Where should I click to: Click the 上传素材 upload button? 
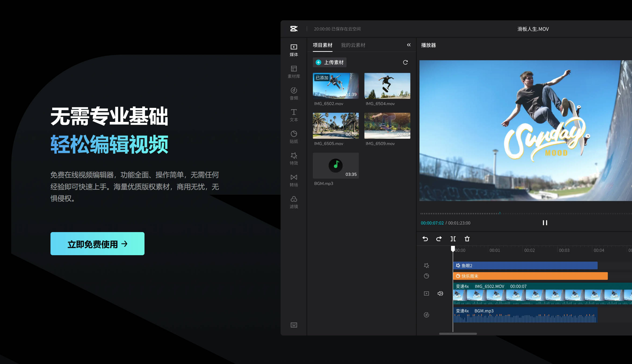330,62
